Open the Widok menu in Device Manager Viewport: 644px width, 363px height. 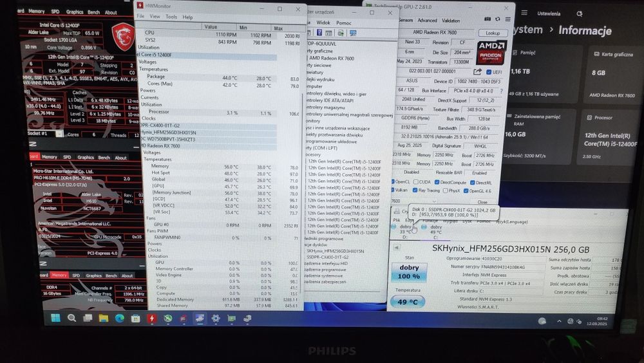pos(323,23)
